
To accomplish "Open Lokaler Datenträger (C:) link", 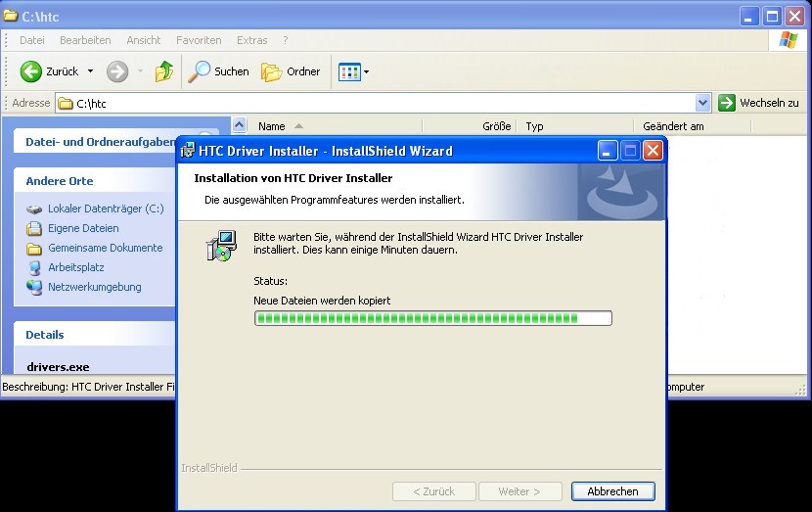I will [106, 209].
